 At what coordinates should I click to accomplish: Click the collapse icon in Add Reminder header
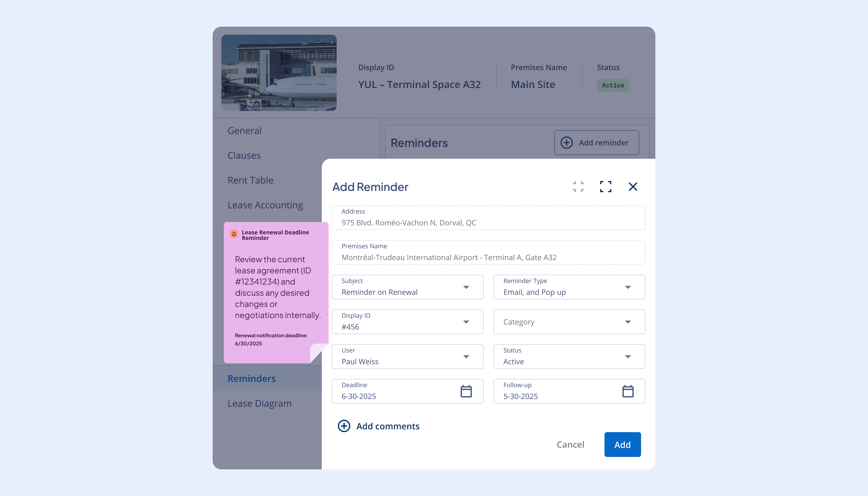click(x=578, y=187)
